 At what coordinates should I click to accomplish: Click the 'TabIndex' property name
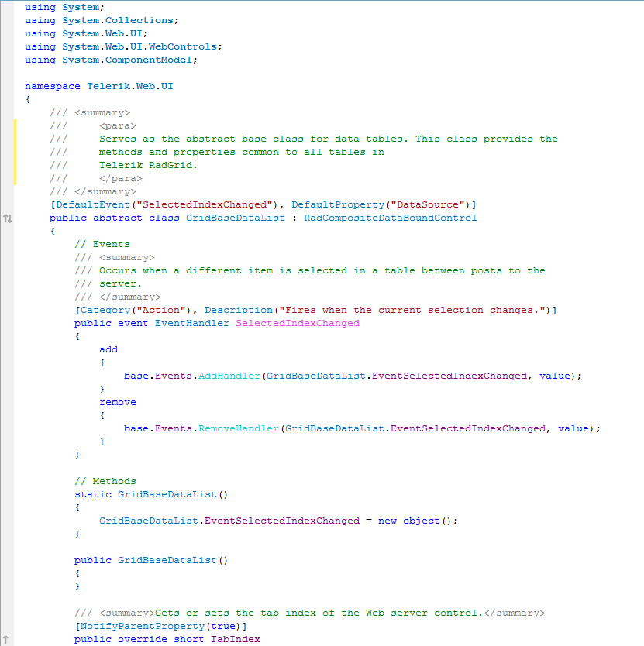click(235, 641)
